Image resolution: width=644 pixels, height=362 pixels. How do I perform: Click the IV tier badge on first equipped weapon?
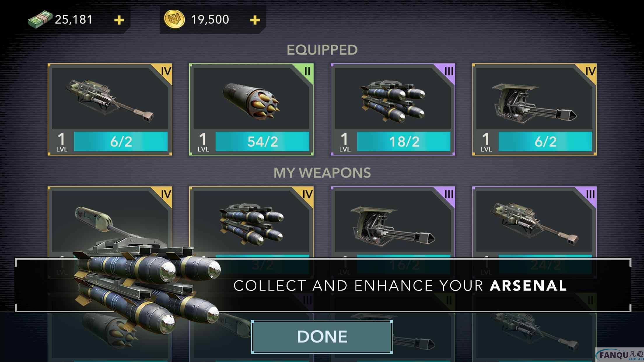[x=165, y=71]
